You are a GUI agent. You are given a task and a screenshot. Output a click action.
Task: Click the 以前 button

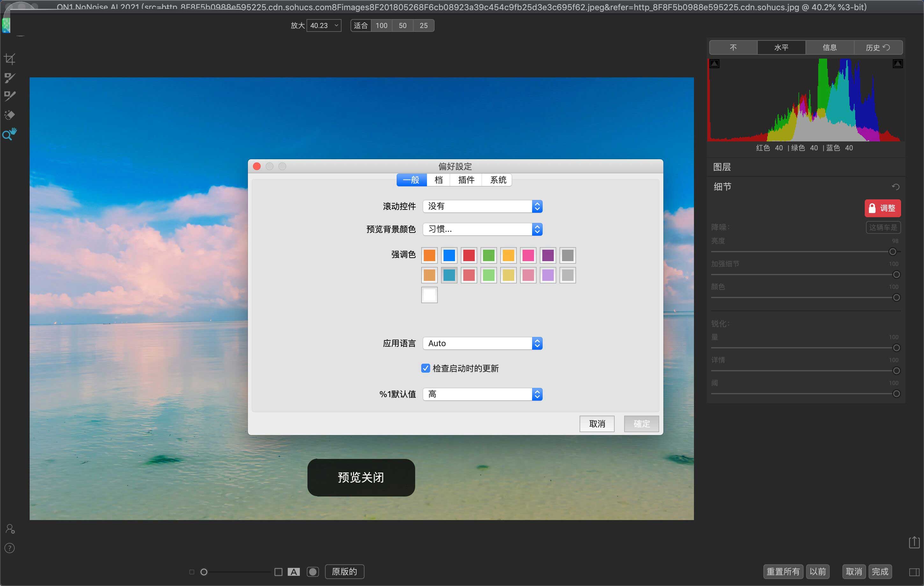tap(817, 572)
